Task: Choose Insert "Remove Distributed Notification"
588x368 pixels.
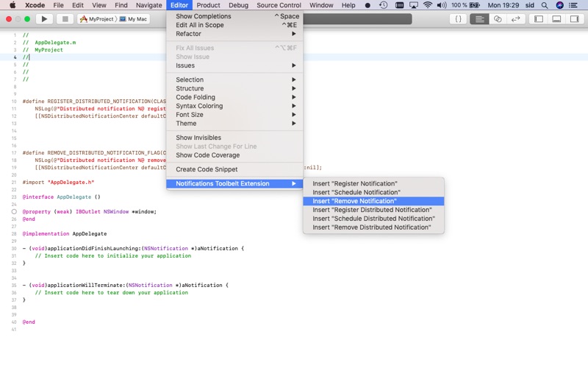Action: 373,227
